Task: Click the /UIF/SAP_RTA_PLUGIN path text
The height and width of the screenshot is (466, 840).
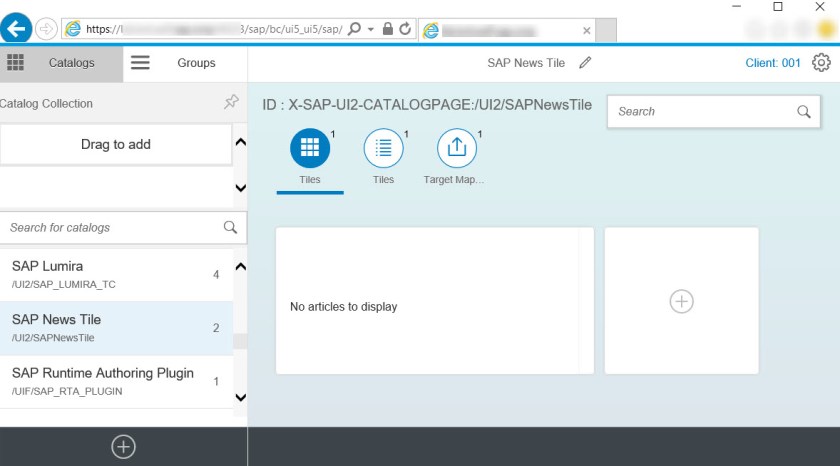Action: pos(67,392)
